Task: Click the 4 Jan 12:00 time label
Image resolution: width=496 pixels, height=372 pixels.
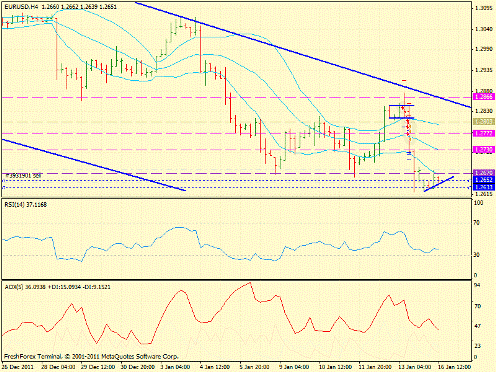Action: tap(214, 367)
